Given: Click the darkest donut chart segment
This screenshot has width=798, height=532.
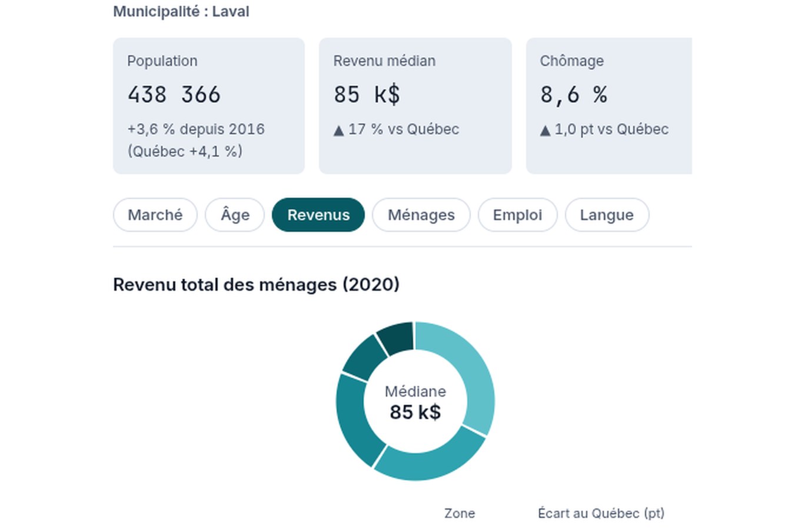Looking at the screenshot, I should click(x=397, y=338).
